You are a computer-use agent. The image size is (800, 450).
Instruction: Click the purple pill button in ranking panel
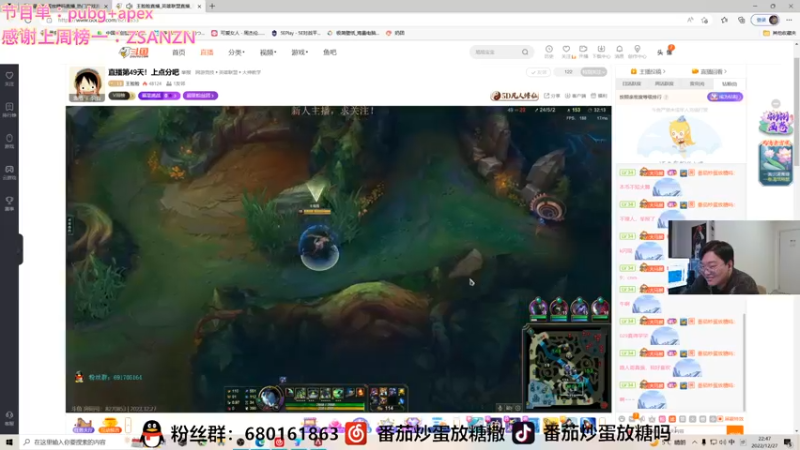(x=724, y=96)
